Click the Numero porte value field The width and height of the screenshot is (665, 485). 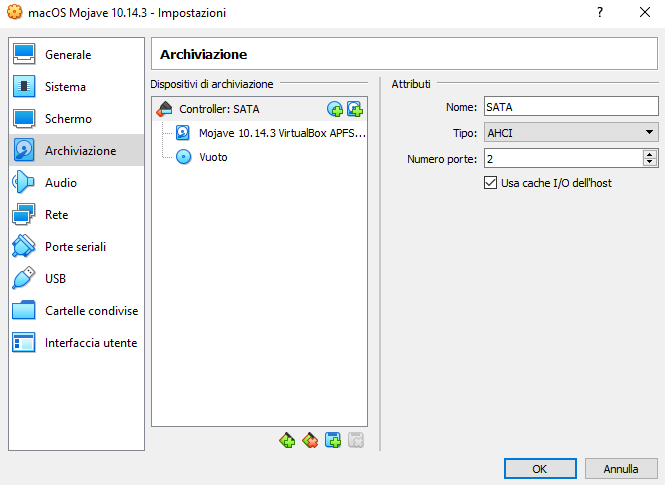(x=563, y=159)
